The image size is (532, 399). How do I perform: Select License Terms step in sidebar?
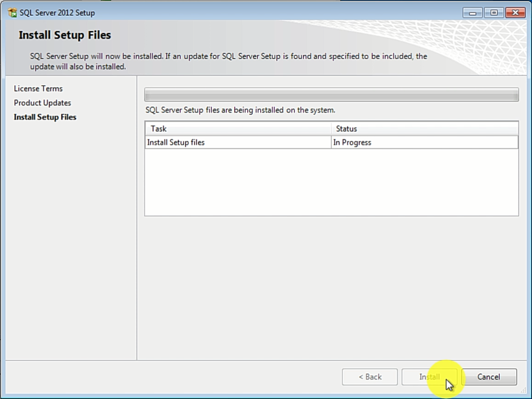(x=38, y=88)
